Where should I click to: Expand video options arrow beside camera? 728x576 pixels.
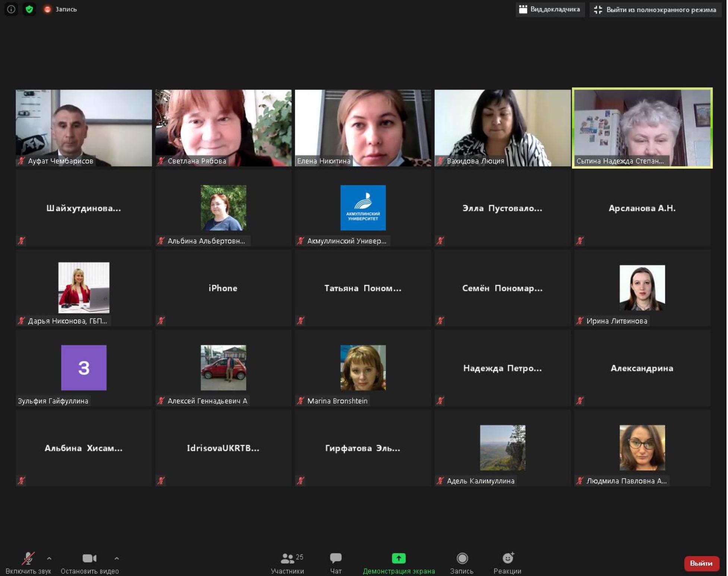pyautogui.click(x=117, y=558)
